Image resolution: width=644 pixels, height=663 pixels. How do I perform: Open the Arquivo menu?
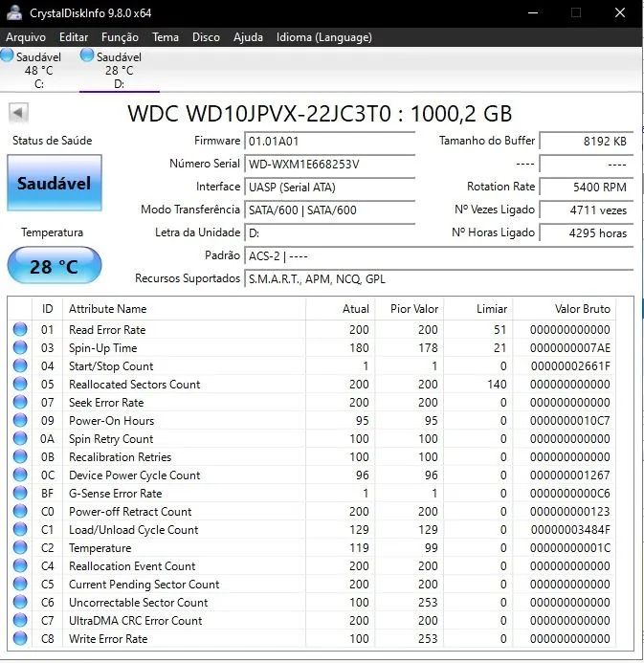click(x=26, y=37)
